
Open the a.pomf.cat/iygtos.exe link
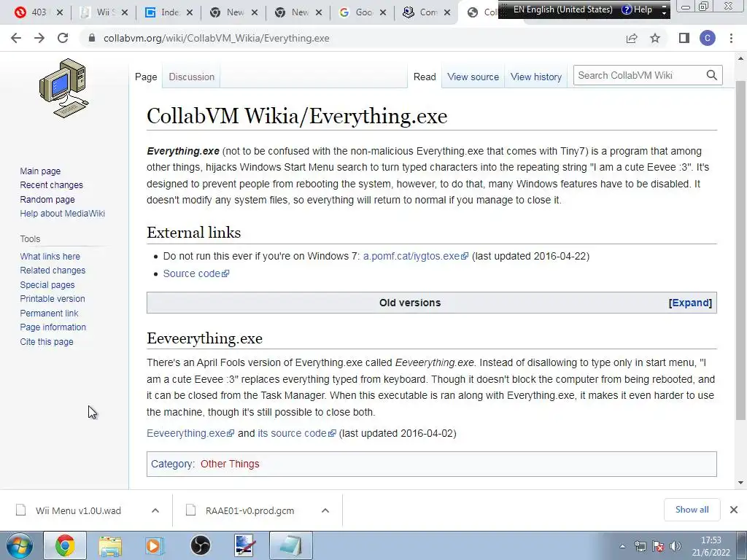coord(415,256)
